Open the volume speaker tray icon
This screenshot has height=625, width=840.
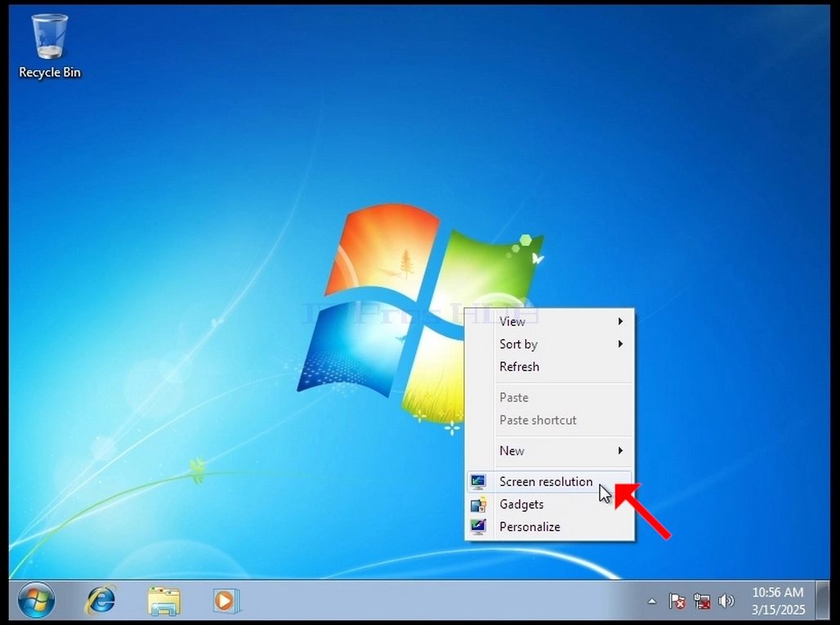726,601
